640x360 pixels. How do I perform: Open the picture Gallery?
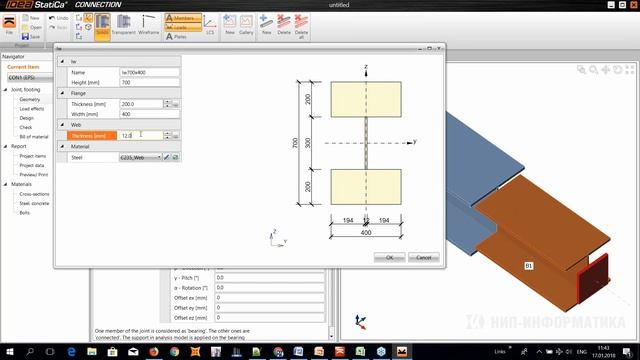click(246, 25)
